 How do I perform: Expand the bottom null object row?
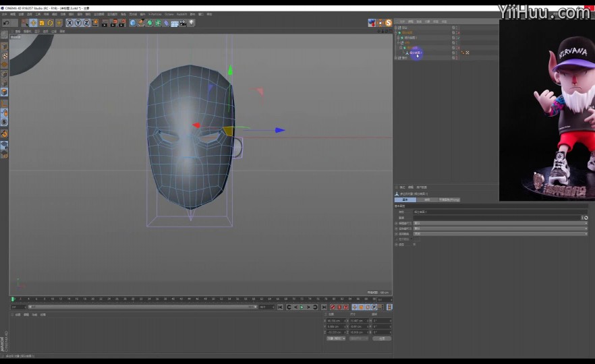pyautogui.click(x=396, y=58)
